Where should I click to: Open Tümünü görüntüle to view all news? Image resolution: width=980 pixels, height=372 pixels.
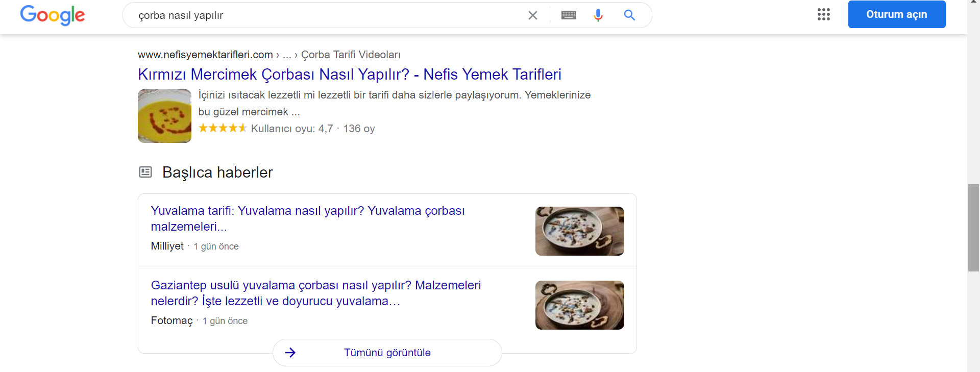tap(387, 352)
